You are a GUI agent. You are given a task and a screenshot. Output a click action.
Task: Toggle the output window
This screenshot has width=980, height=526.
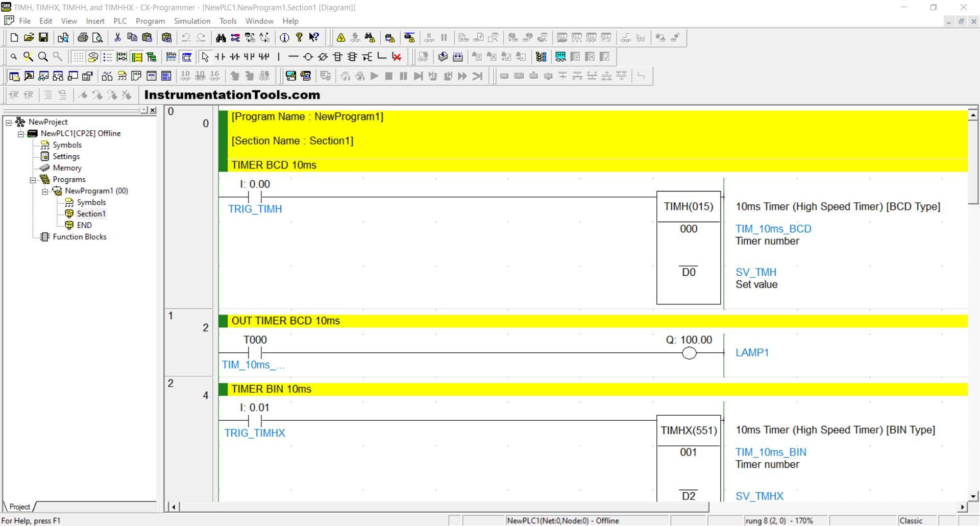click(29, 76)
